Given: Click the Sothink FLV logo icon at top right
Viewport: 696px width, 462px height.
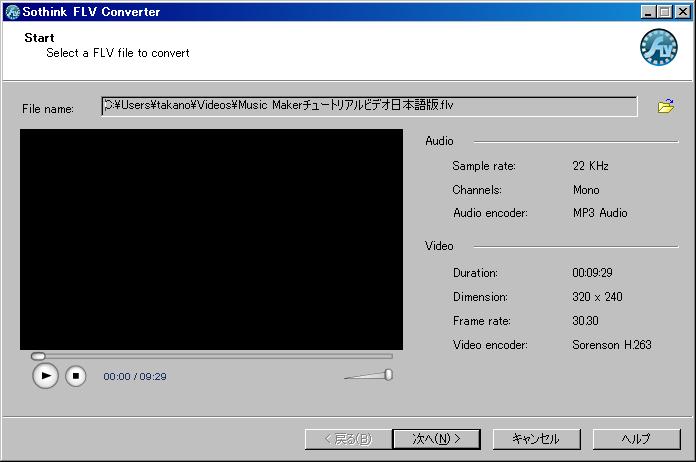Looking at the screenshot, I should pos(659,47).
